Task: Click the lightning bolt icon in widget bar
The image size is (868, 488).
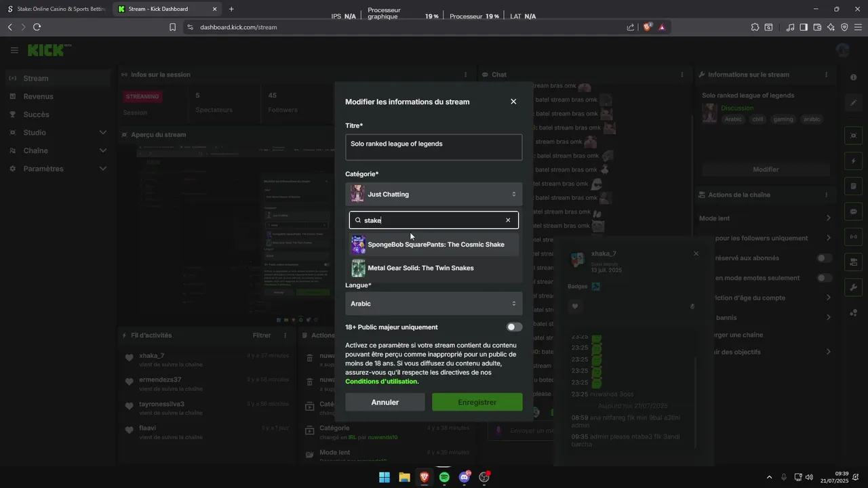Action: tap(854, 161)
